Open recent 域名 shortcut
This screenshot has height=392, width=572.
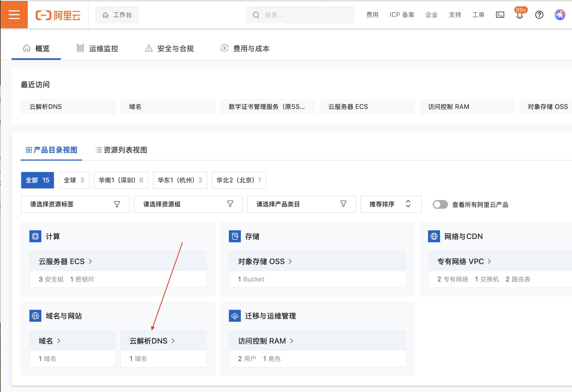tap(168, 107)
